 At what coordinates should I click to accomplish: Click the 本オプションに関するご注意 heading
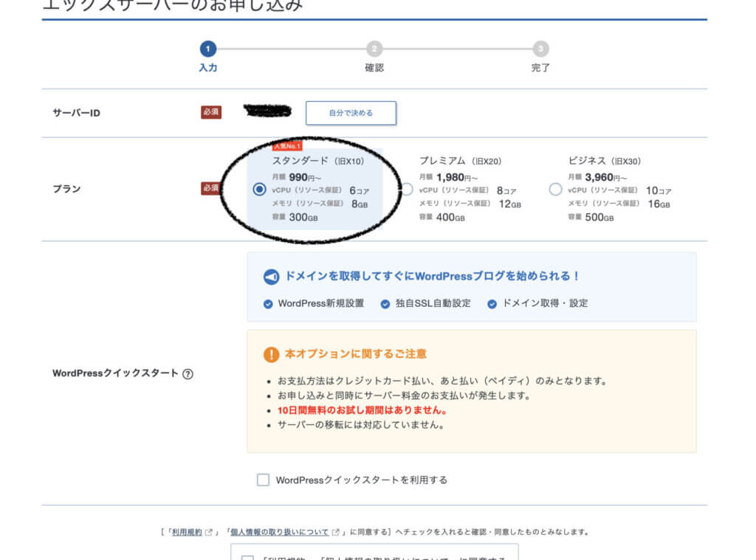(x=356, y=354)
